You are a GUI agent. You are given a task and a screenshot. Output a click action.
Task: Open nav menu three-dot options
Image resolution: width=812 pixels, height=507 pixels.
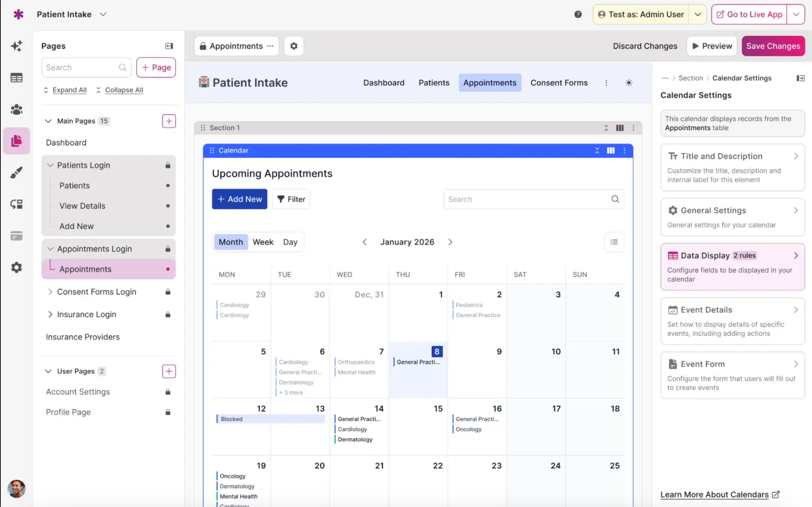(x=606, y=83)
